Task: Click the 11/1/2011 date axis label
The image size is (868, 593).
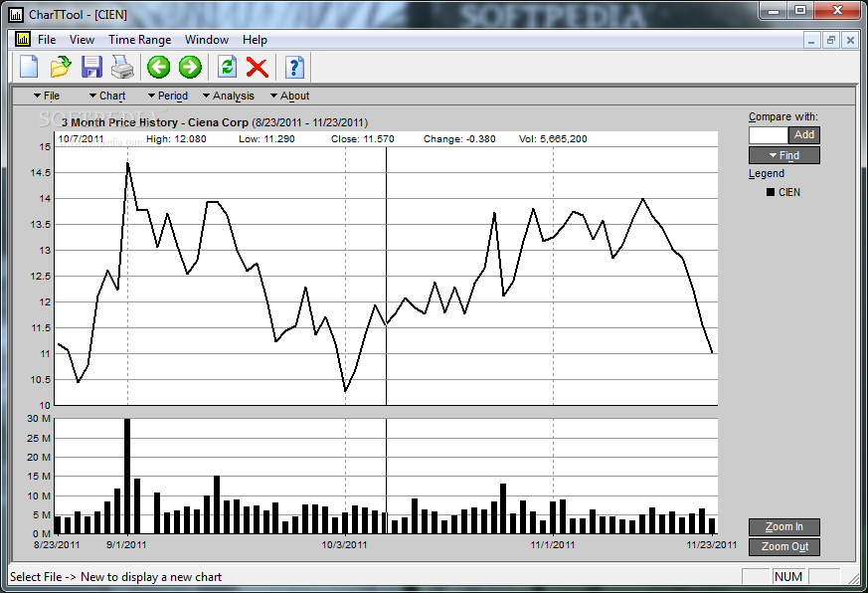Action: tap(553, 545)
